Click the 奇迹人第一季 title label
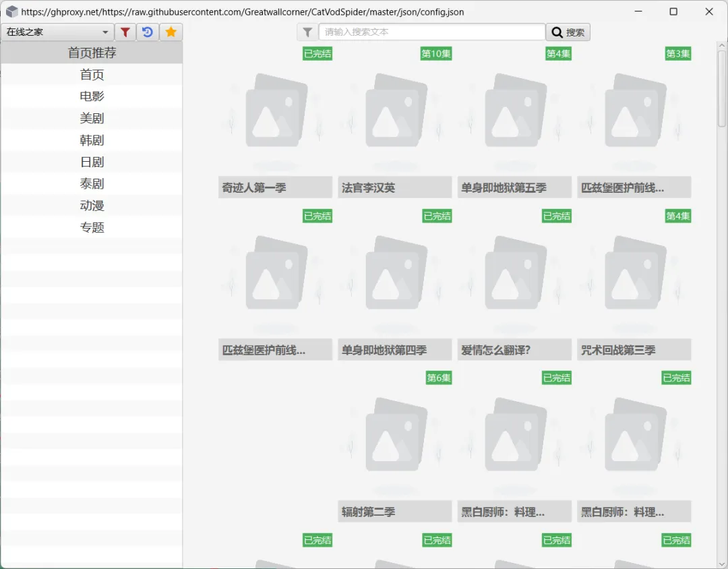Screen dimensions: 728x569 [x=275, y=187]
